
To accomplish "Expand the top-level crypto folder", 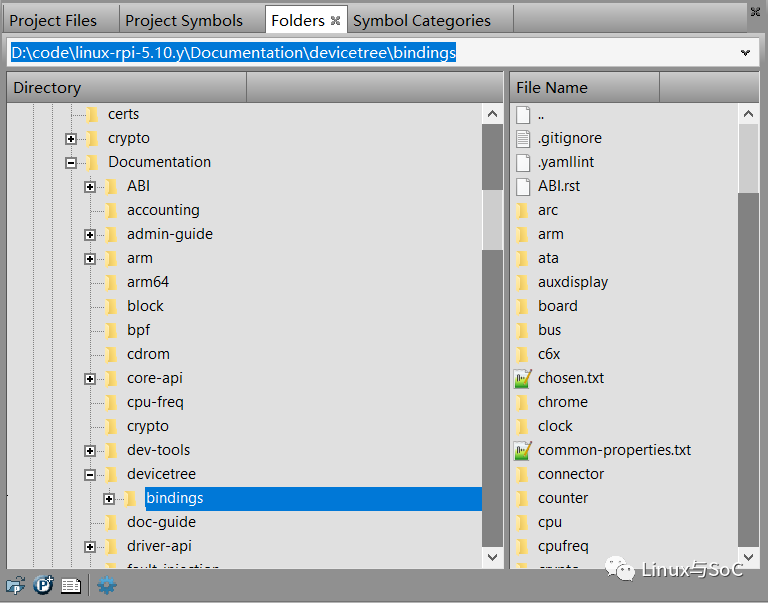I will click(x=71, y=139).
